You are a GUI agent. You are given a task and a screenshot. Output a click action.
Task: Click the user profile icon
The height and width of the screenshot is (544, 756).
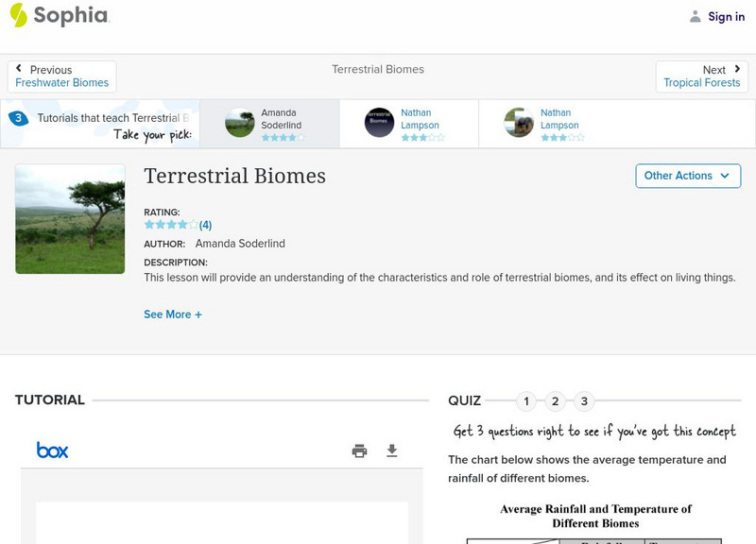[x=696, y=16]
